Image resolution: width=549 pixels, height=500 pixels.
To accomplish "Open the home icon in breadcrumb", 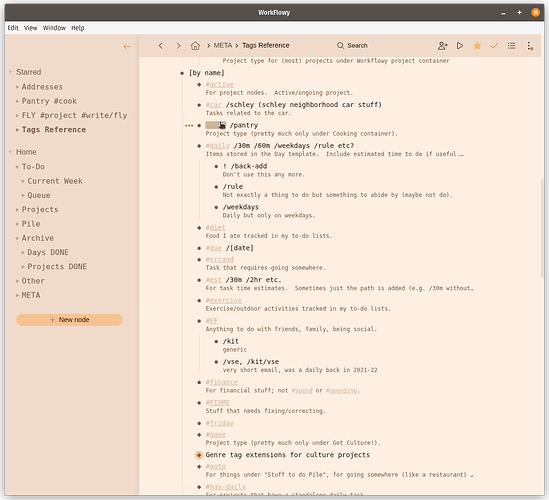I will [195, 46].
